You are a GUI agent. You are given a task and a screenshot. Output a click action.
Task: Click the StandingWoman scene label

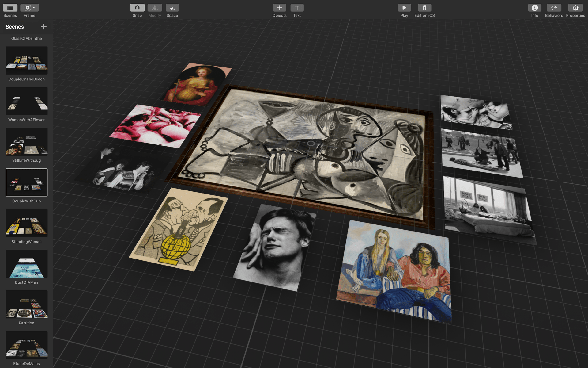pyautogui.click(x=27, y=242)
